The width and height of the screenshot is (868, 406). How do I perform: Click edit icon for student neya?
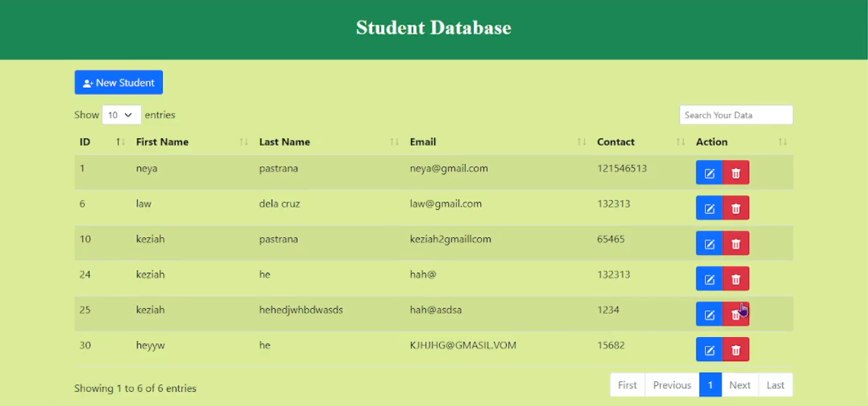[x=709, y=173]
